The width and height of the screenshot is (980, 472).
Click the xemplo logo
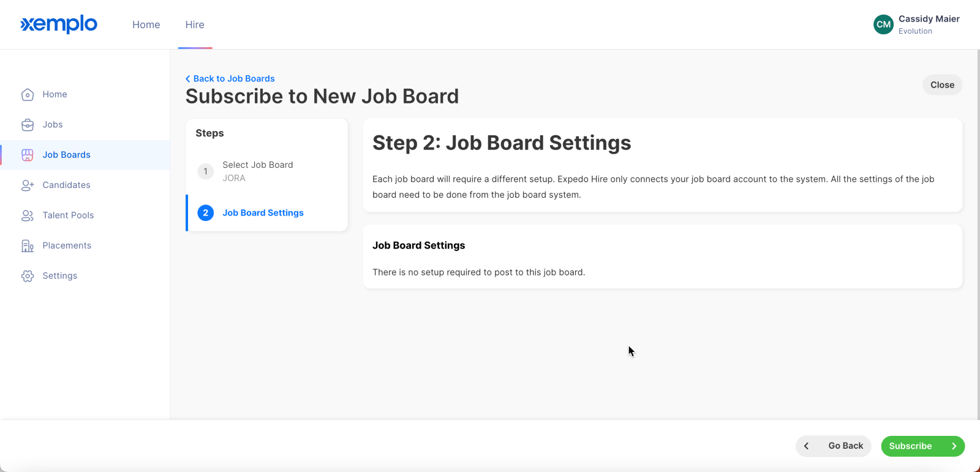[59, 24]
